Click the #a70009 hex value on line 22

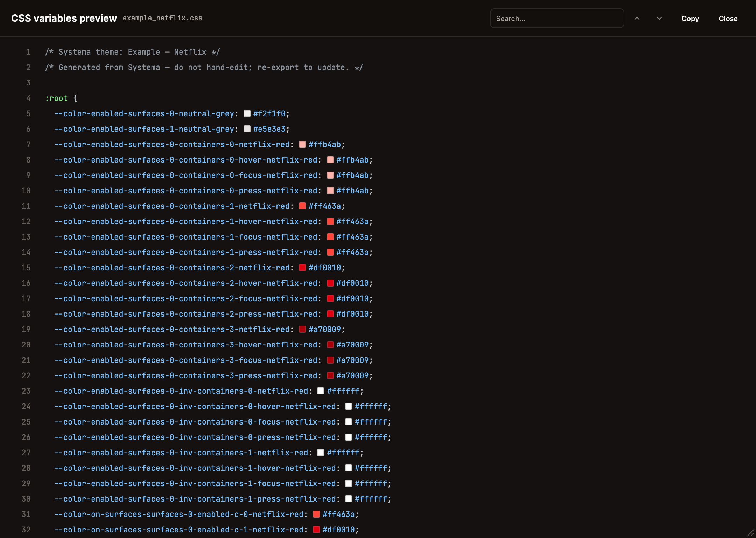352,375
